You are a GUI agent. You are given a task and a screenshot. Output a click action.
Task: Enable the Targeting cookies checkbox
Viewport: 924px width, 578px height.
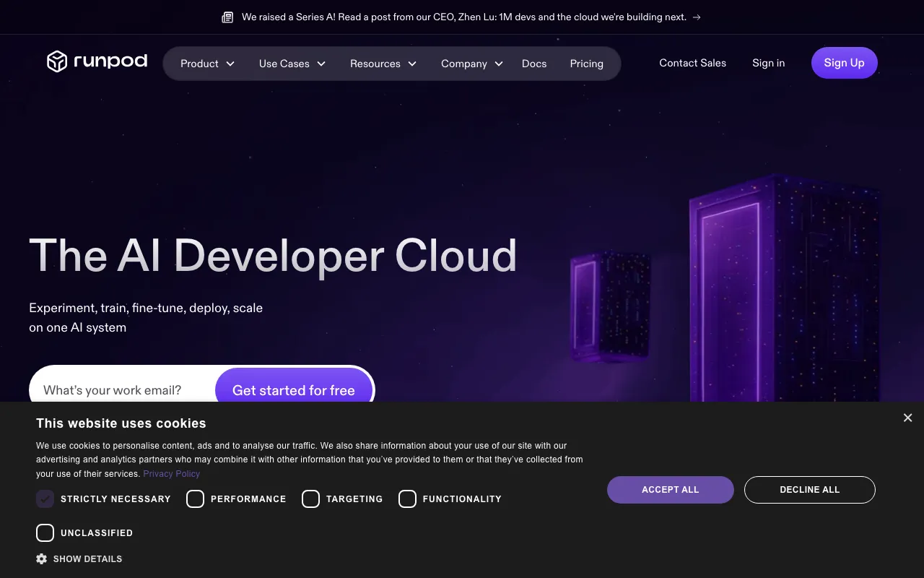coord(310,499)
